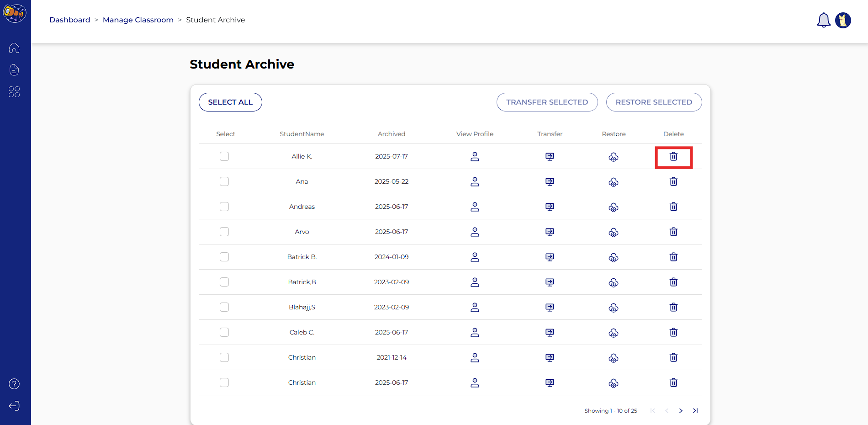Click the telescope app logo

15,13
